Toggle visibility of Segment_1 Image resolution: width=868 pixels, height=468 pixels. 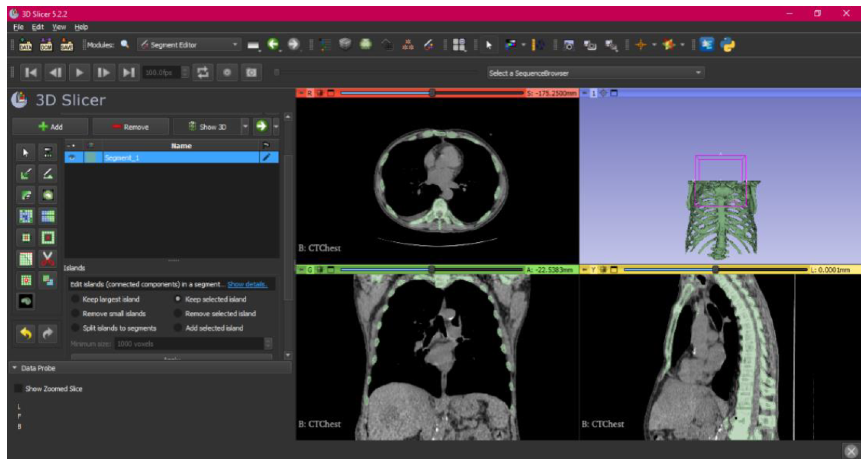point(72,157)
